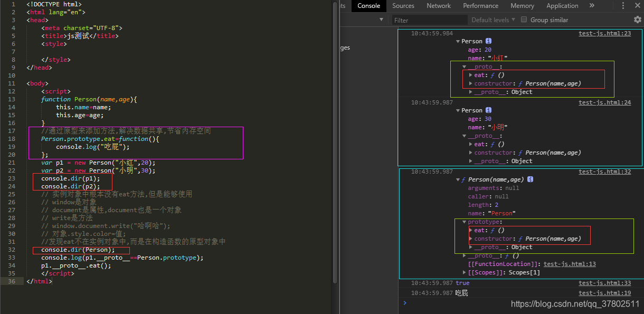The image size is (644, 314).
Task: Toggle Group similar checkbox
Action: coord(524,20)
